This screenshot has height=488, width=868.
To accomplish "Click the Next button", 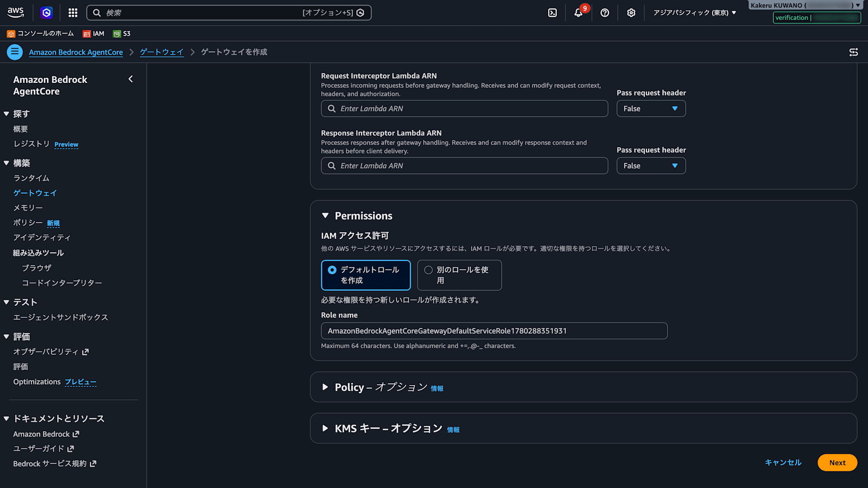I will (x=837, y=462).
